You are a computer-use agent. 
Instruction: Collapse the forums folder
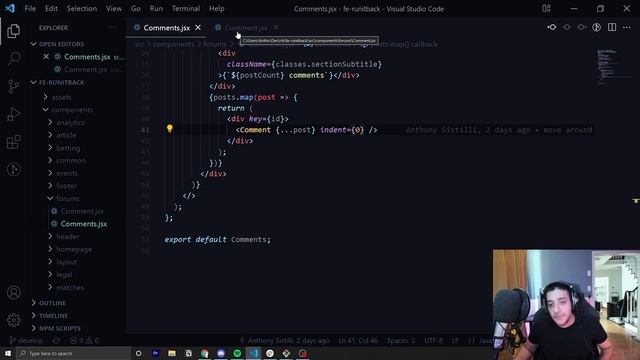click(68, 198)
